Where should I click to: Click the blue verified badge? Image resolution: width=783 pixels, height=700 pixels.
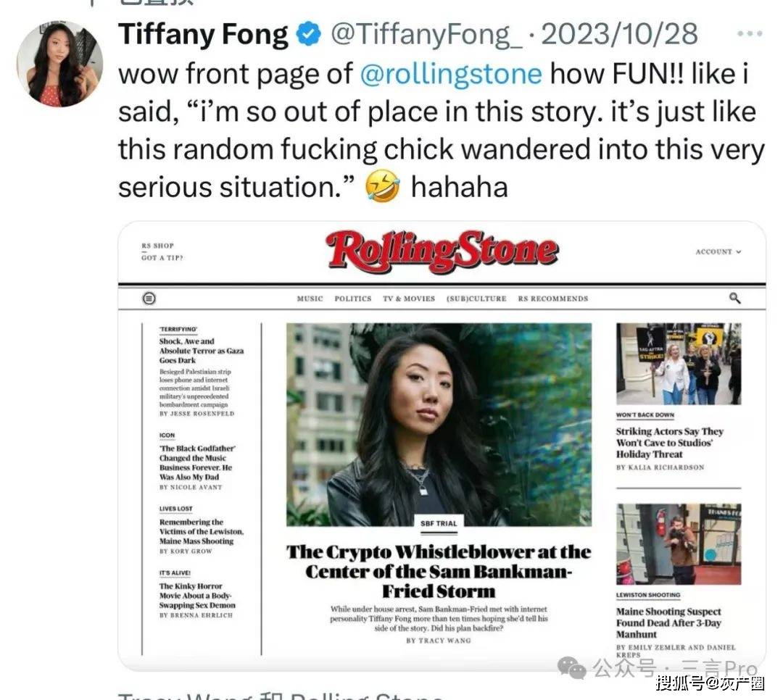pos(309,35)
